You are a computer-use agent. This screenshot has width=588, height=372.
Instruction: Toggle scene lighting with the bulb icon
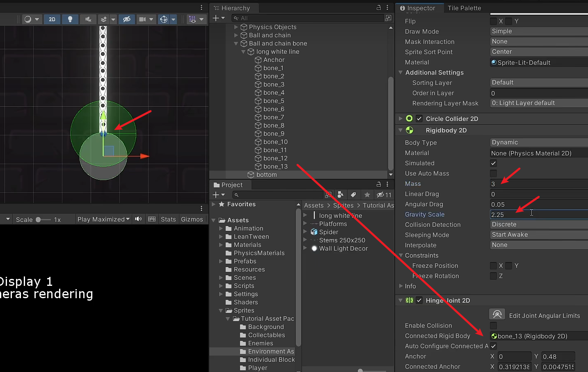click(70, 19)
